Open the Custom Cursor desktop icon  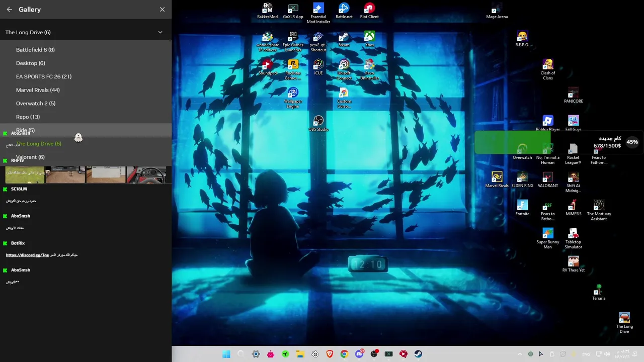point(344,98)
